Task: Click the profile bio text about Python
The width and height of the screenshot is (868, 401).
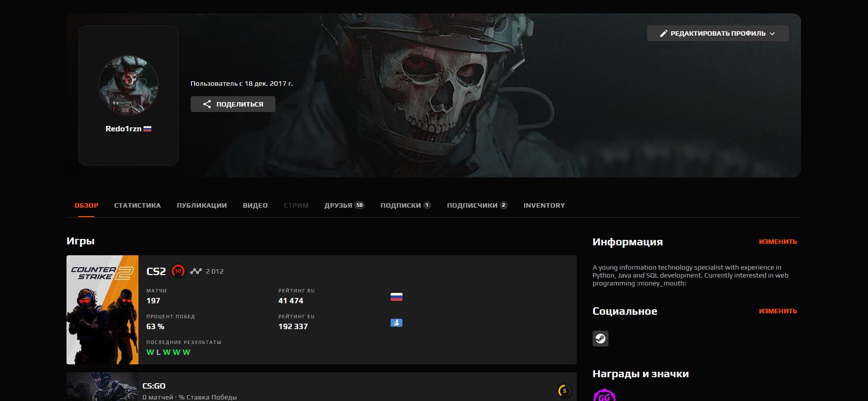Action: click(x=690, y=275)
